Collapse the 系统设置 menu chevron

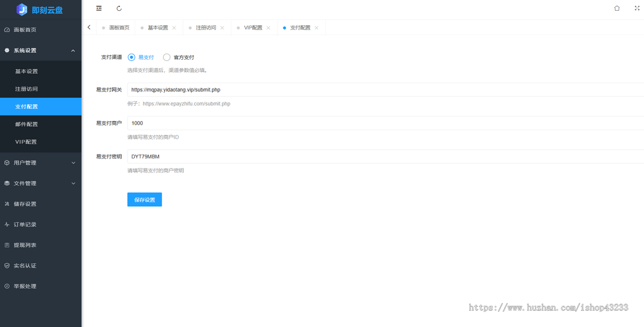[73, 50]
